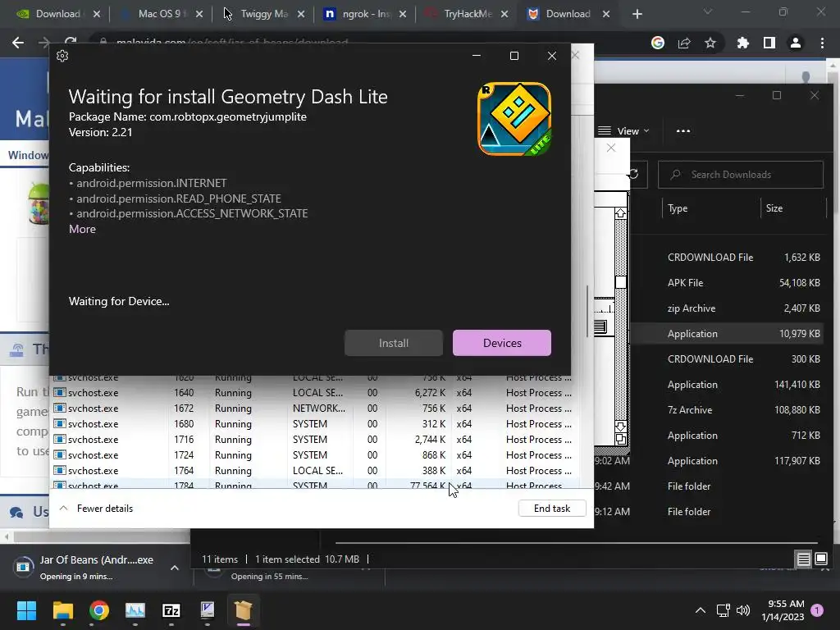The height and width of the screenshot is (630, 840).
Task: Open View dropdown in File Explorer
Action: point(623,130)
